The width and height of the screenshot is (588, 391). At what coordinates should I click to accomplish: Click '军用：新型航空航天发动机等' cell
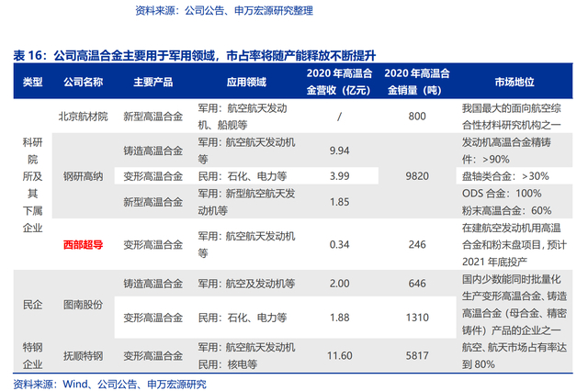pos(246,202)
